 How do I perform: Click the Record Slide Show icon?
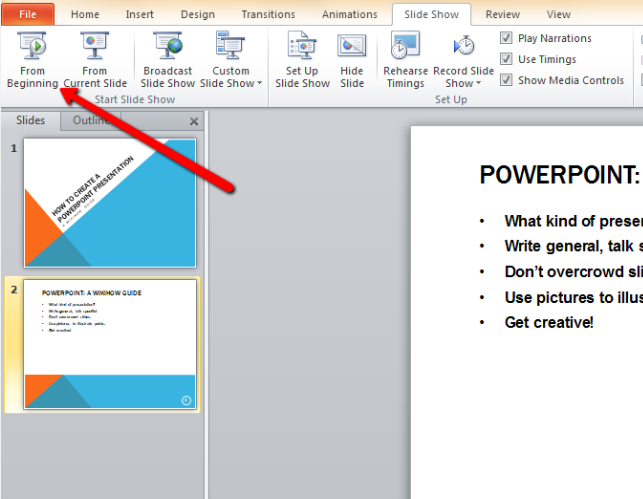(x=463, y=47)
